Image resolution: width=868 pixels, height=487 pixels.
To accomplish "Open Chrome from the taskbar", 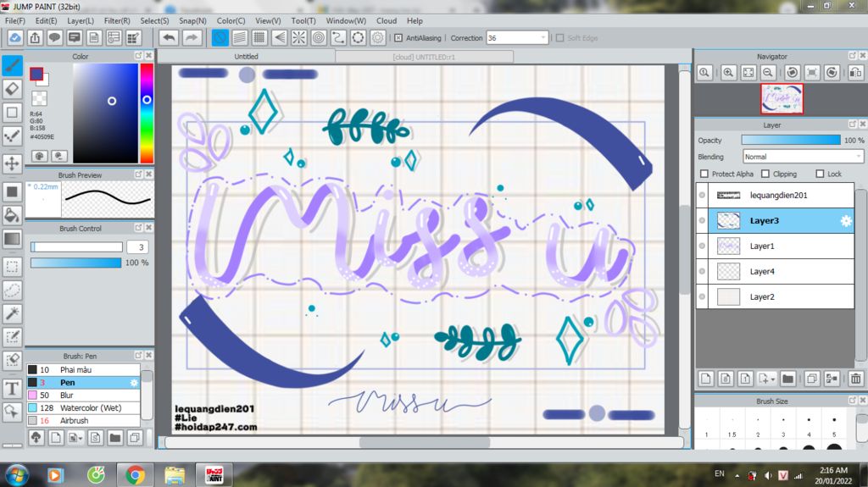I will (135, 475).
